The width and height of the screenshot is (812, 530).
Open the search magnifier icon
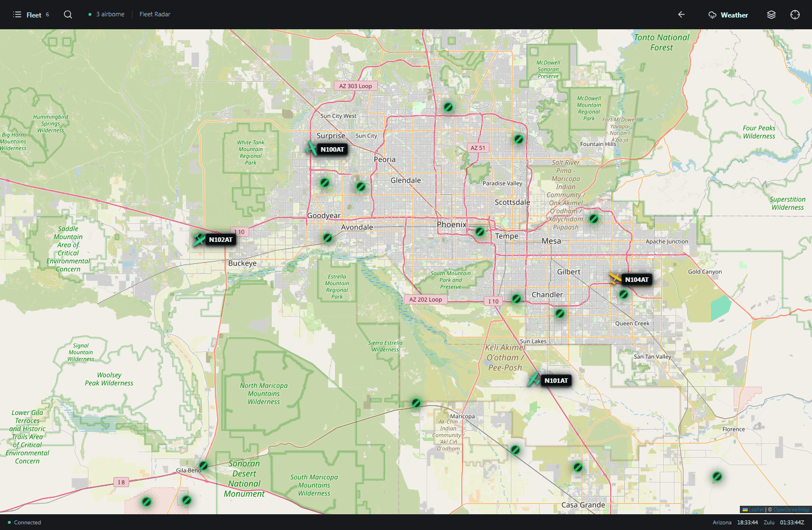coord(68,15)
